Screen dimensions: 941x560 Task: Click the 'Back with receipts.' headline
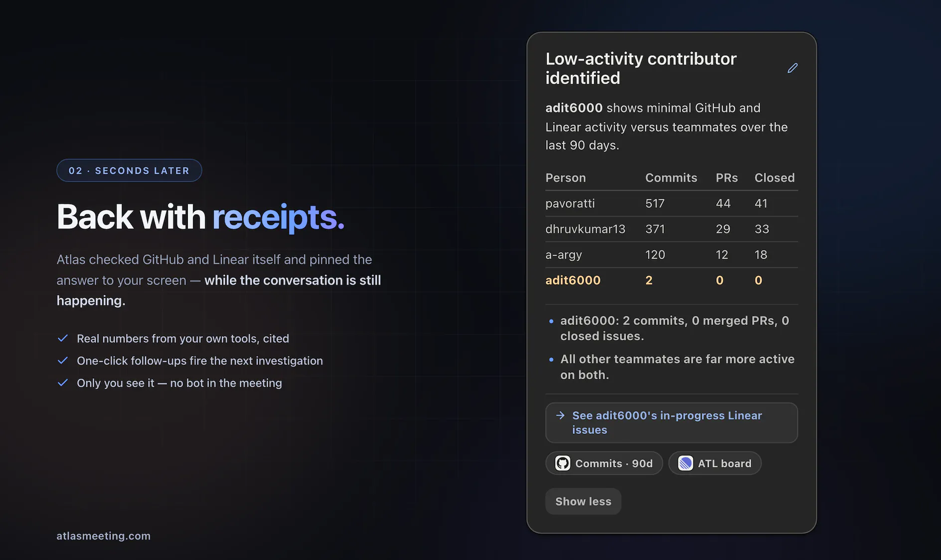tap(200, 217)
